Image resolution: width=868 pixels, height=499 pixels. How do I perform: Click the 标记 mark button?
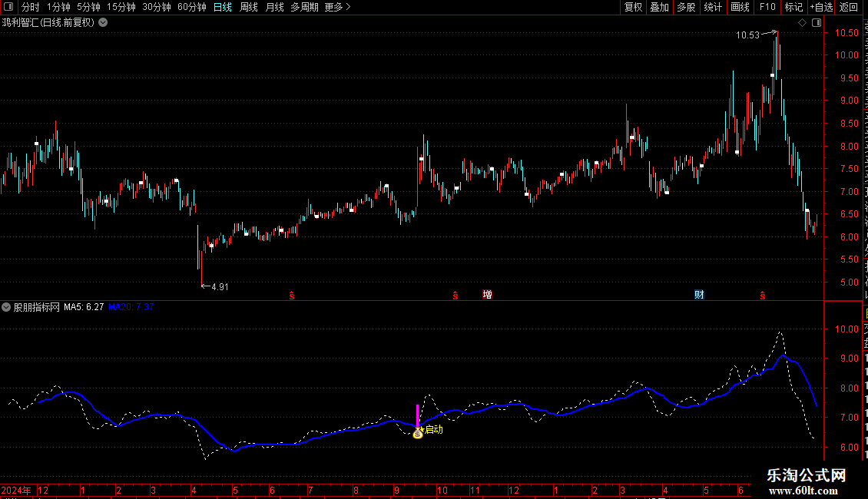tap(793, 7)
